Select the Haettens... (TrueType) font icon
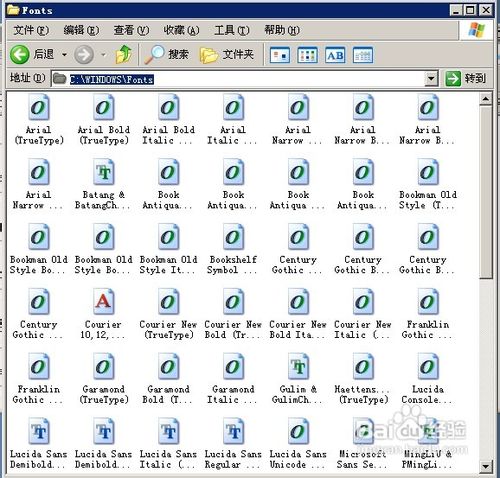The width and height of the screenshot is (500, 478). pyautogui.click(x=363, y=367)
